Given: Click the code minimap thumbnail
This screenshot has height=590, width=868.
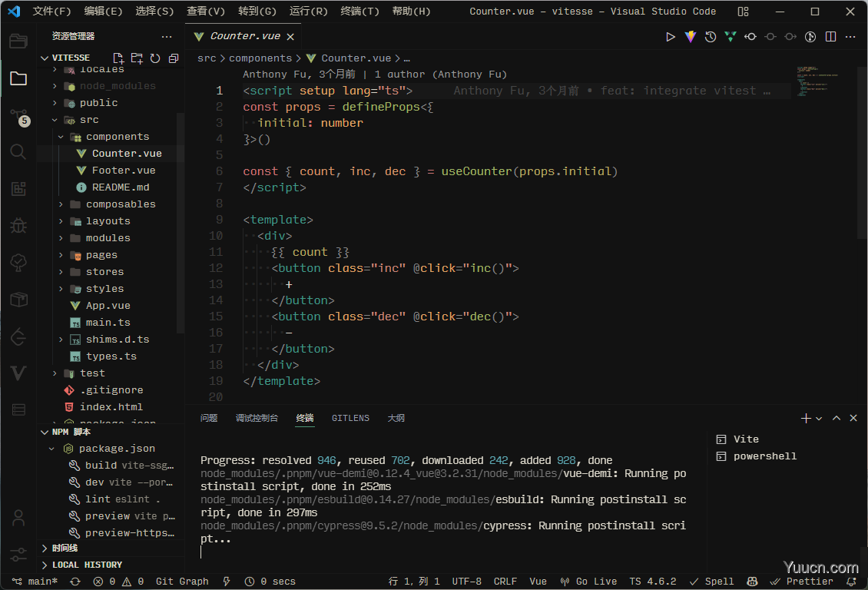Looking at the screenshot, I should coord(818,81).
